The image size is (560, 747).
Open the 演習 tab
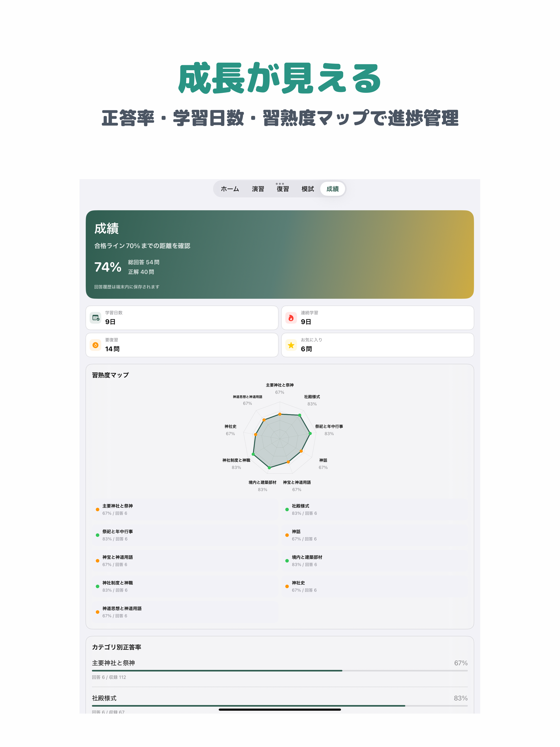(258, 189)
